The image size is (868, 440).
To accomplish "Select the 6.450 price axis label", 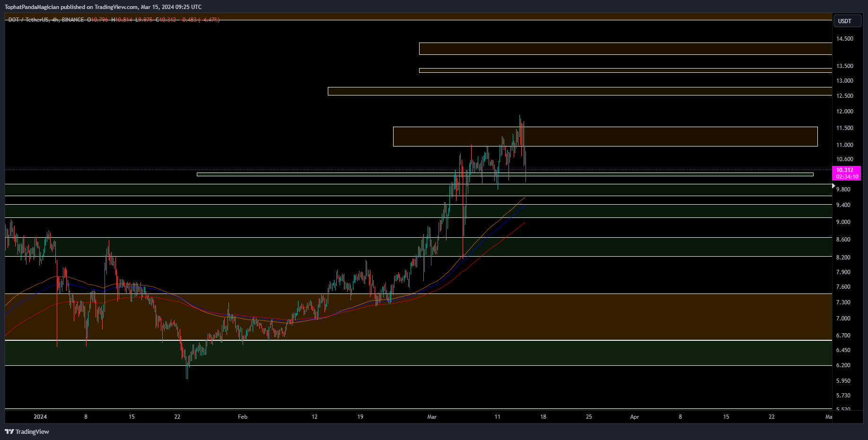I will [x=843, y=350].
